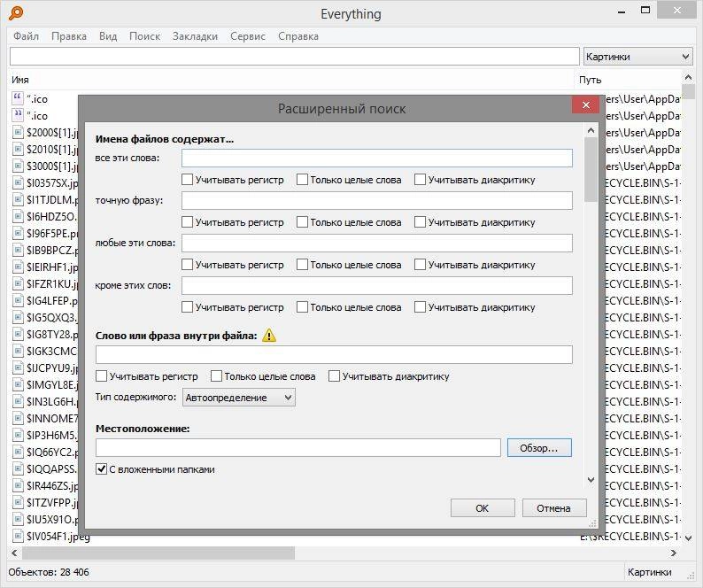The width and height of the screenshot is (703, 588).
Task: Click the OK button in dialog
Action: (483, 508)
